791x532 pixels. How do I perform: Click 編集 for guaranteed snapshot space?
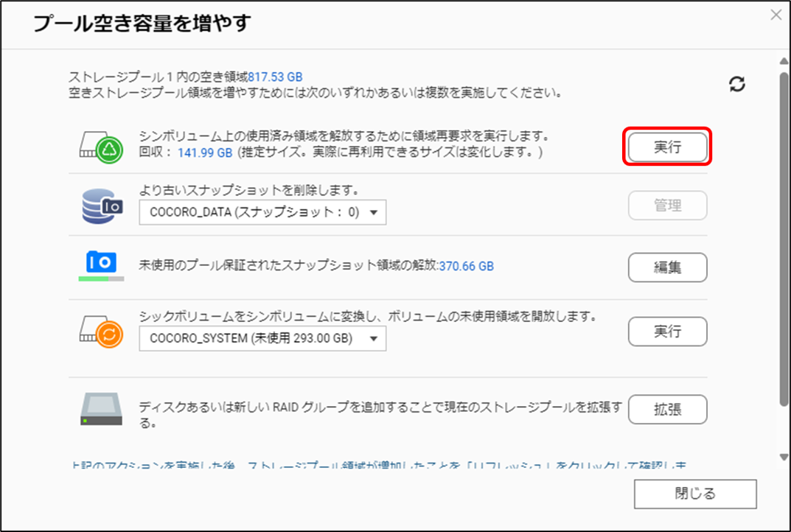(x=667, y=268)
